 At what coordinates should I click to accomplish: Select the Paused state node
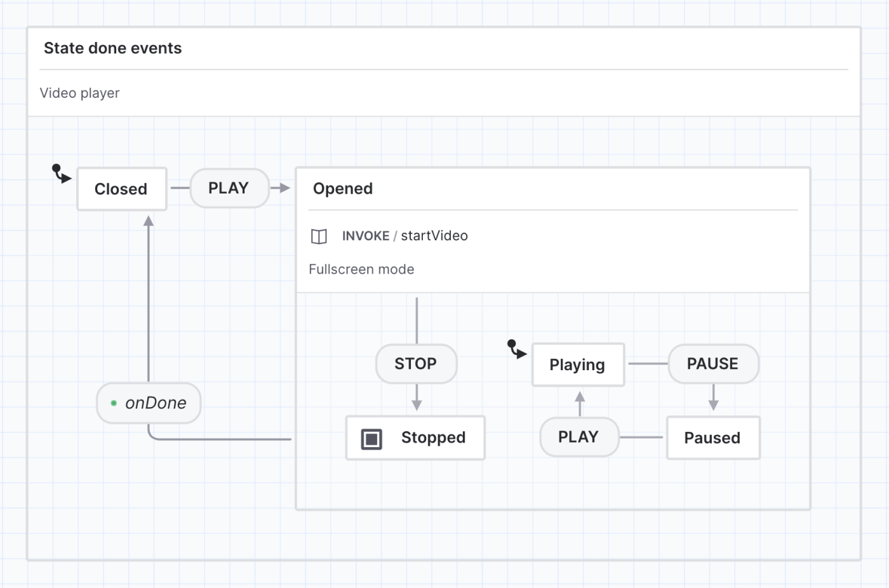coord(712,438)
